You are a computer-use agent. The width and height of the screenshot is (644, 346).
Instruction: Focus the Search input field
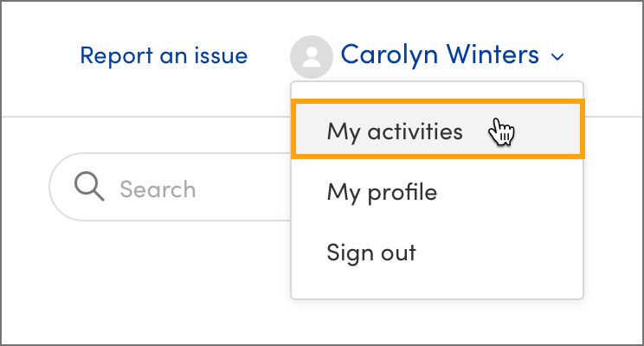171,187
